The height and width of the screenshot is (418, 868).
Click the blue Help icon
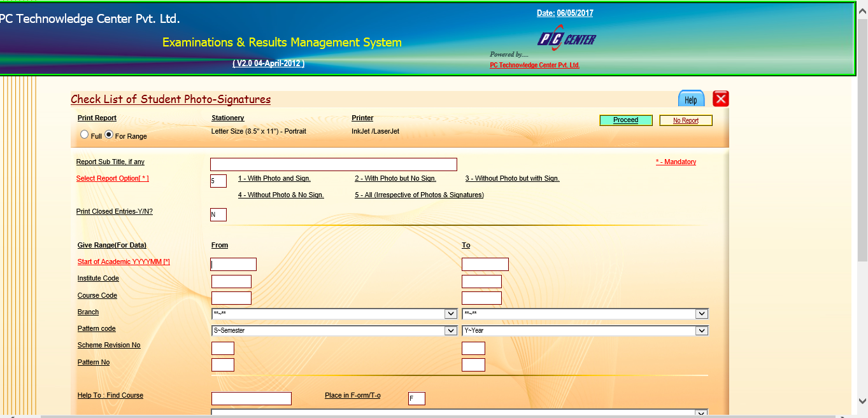click(x=691, y=99)
